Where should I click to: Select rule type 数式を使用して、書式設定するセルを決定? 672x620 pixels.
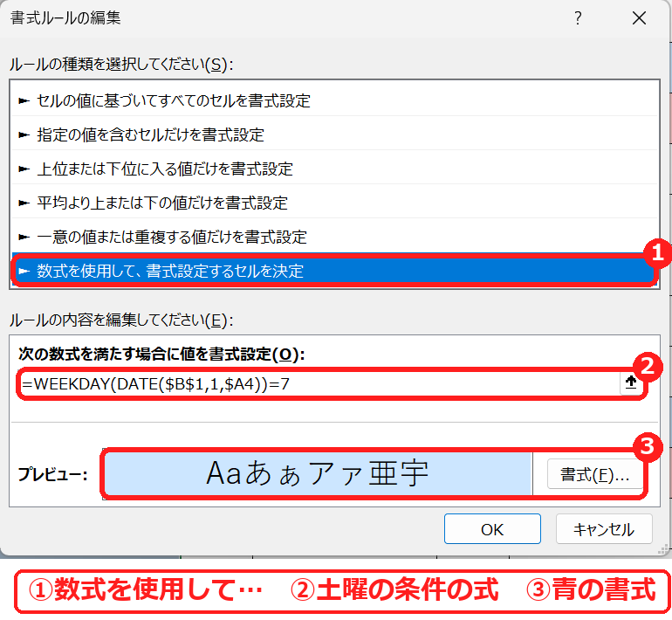[x=334, y=271]
